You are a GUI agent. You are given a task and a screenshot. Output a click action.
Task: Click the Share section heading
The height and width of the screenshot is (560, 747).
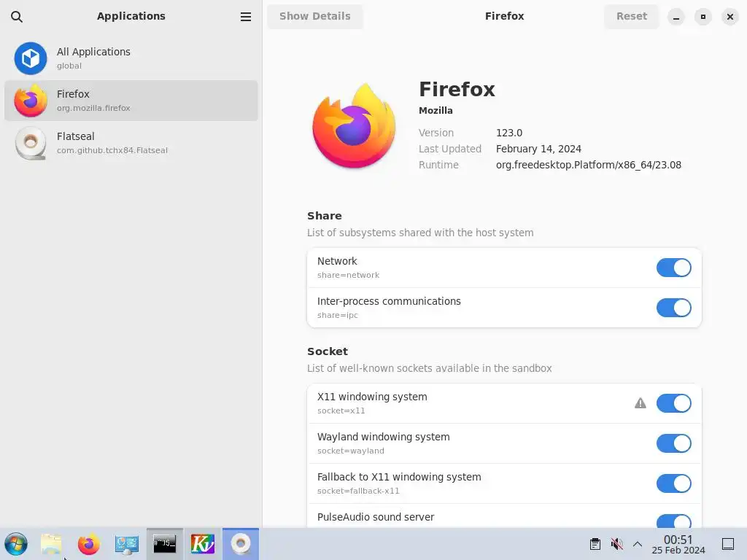(325, 216)
